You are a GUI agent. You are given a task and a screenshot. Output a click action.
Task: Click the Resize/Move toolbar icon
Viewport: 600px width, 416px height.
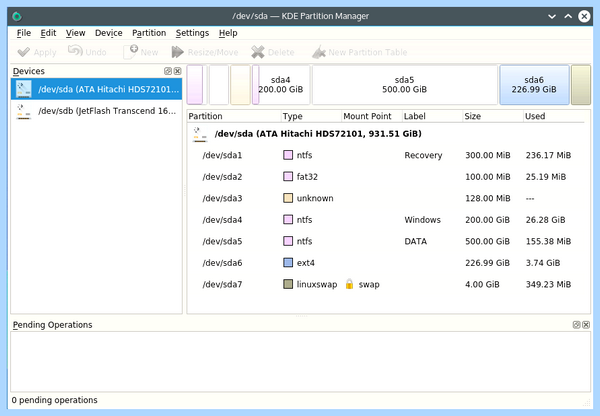point(178,52)
